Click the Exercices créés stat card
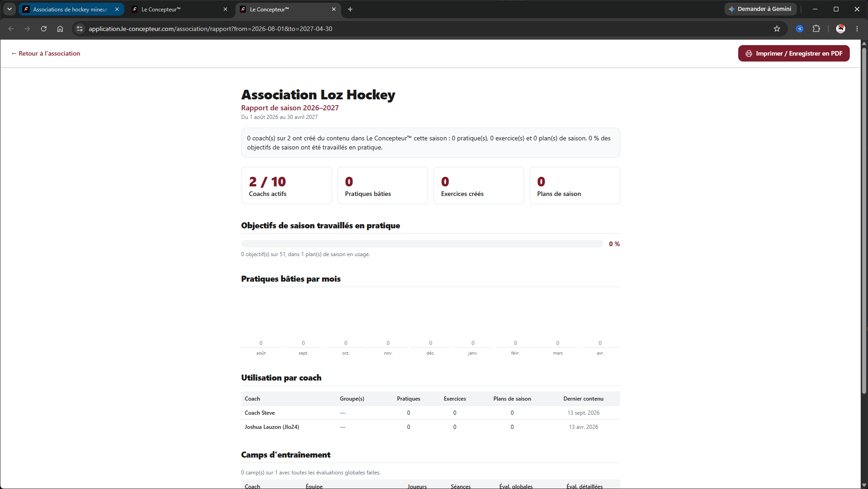 (479, 185)
